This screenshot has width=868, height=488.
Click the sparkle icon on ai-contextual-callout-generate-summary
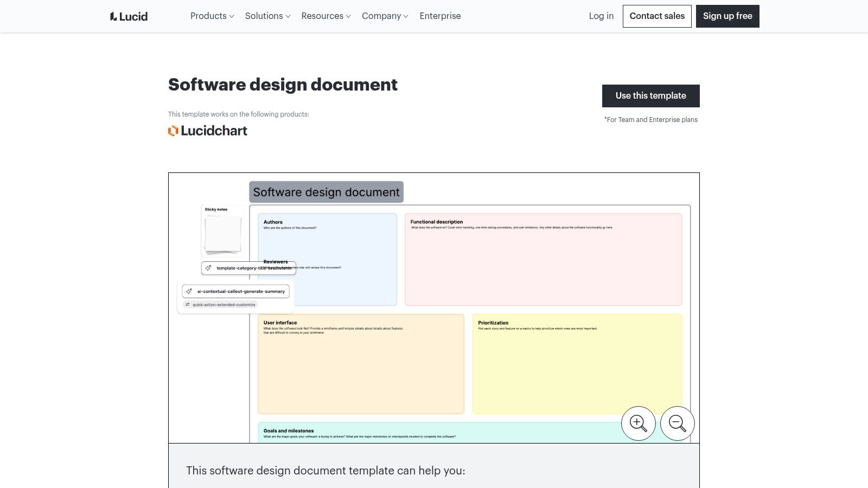(x=189, y=291)
